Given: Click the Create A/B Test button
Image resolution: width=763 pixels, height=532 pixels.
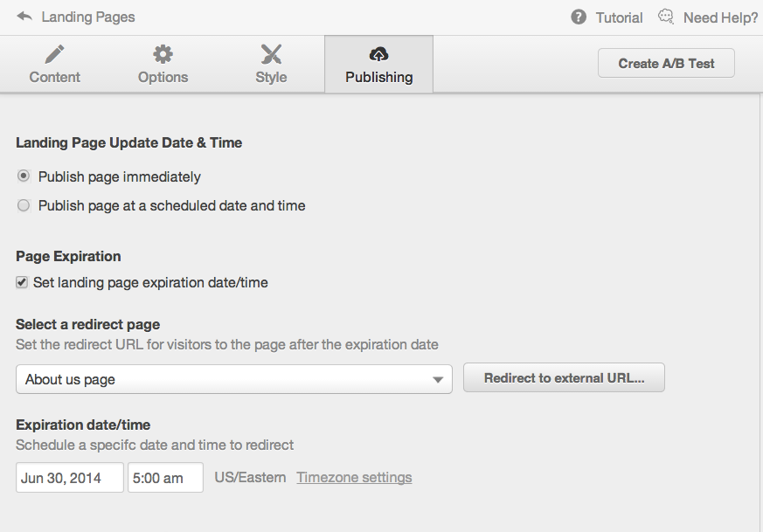Looking at the screenshot, I should pos(666,63).
